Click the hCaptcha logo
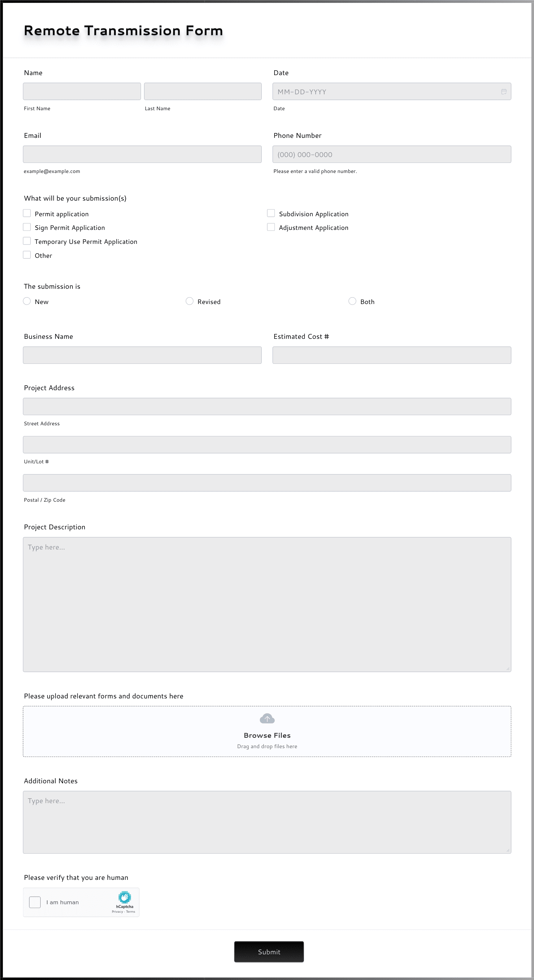 (125, 897)
